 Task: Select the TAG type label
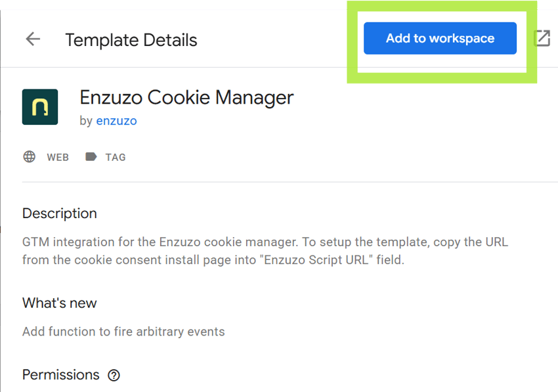(x=116, y=157)
